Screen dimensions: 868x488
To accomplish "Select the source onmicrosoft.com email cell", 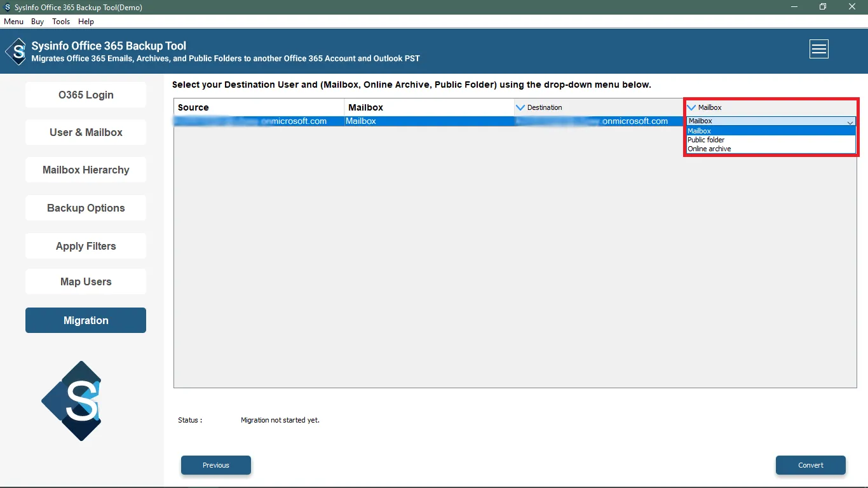I will tap(259, 121).
